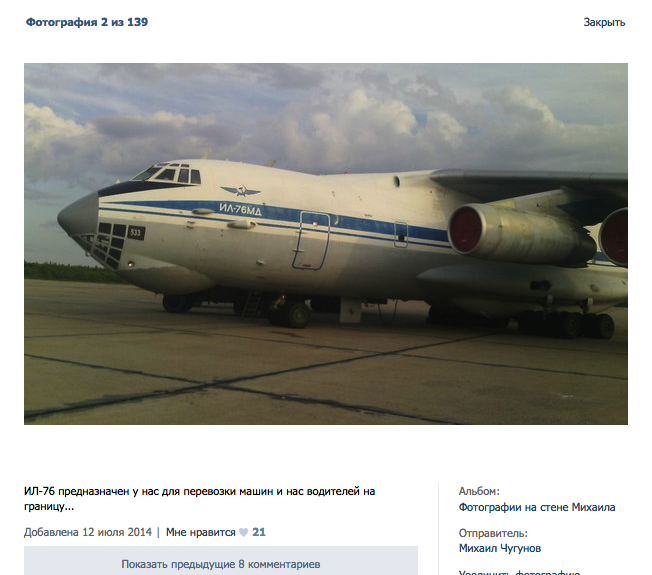Screen dimensions: 652x575
Task: Click the outlined crew door on the fuselage
Action: [311, 240]
